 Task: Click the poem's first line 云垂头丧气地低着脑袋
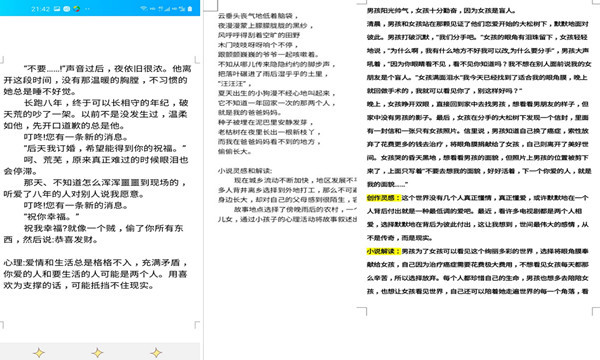point(258,16)
